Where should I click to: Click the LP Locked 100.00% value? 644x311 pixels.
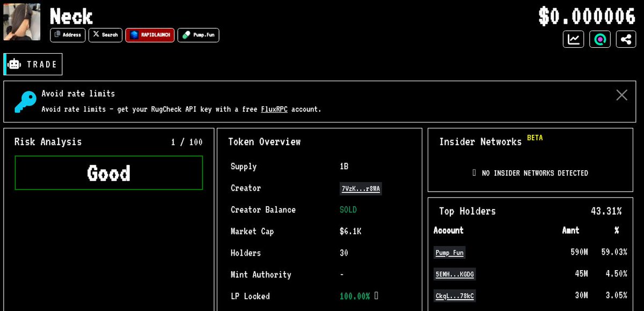[355, 296]
